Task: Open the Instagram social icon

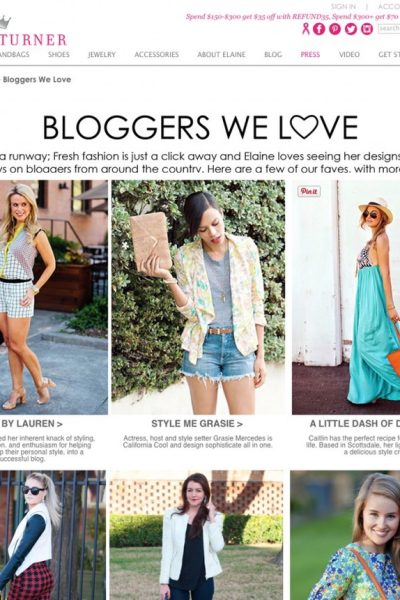Action: click(367, 29)
